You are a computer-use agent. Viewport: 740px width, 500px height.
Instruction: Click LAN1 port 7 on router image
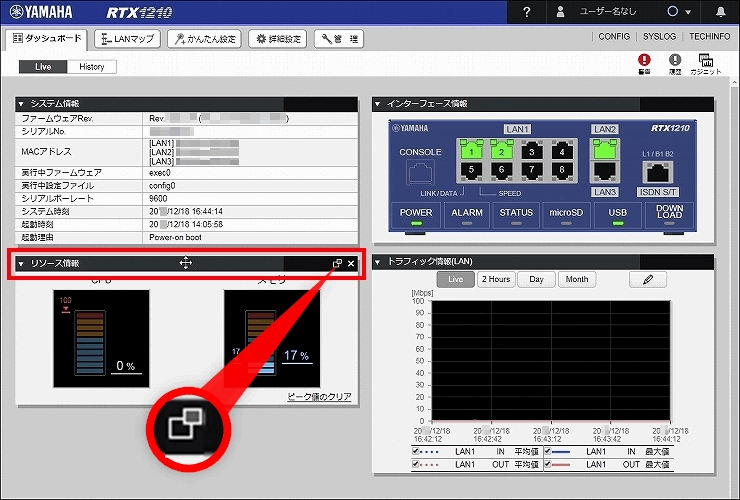click(531, 170)
